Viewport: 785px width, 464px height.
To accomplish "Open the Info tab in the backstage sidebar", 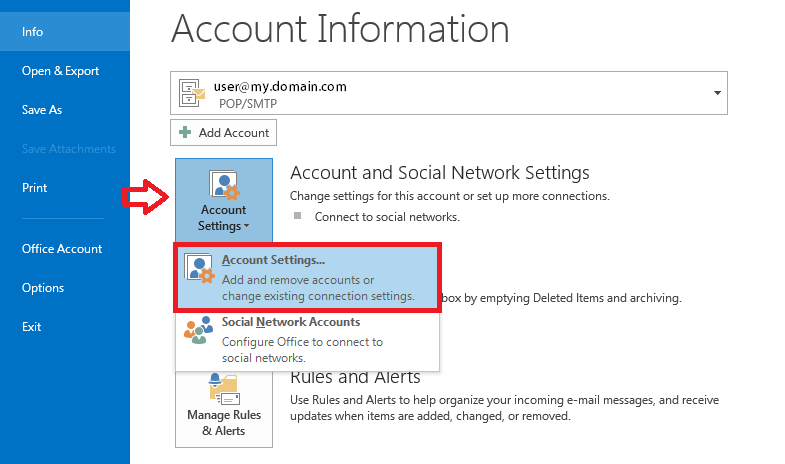I will pyautogui.click(x=65, y=32).
